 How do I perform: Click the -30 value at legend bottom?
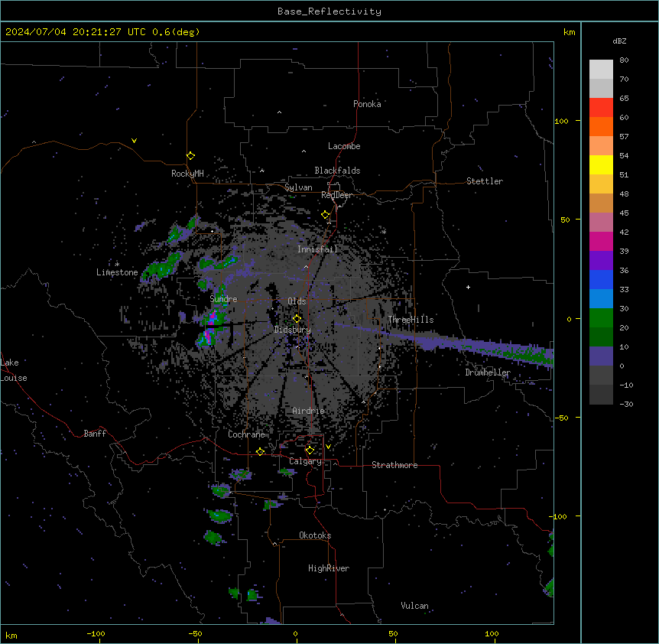coord(626,404)
